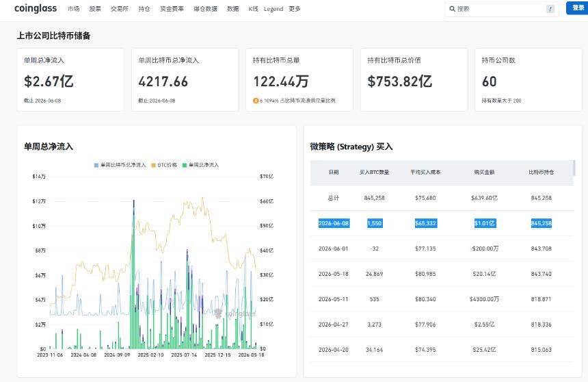The image size is (588, 382).
Task: Open the 爆仓数据 menu
Action: 205,9
